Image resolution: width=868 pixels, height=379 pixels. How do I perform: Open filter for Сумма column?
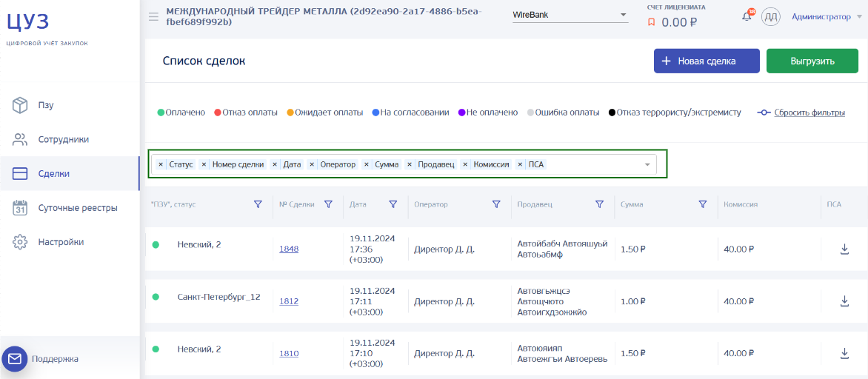click(x=703, y=204)
